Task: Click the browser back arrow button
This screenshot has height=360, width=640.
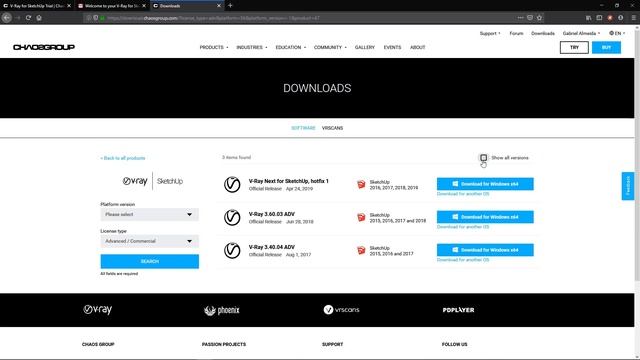Action: click(7, 18)
